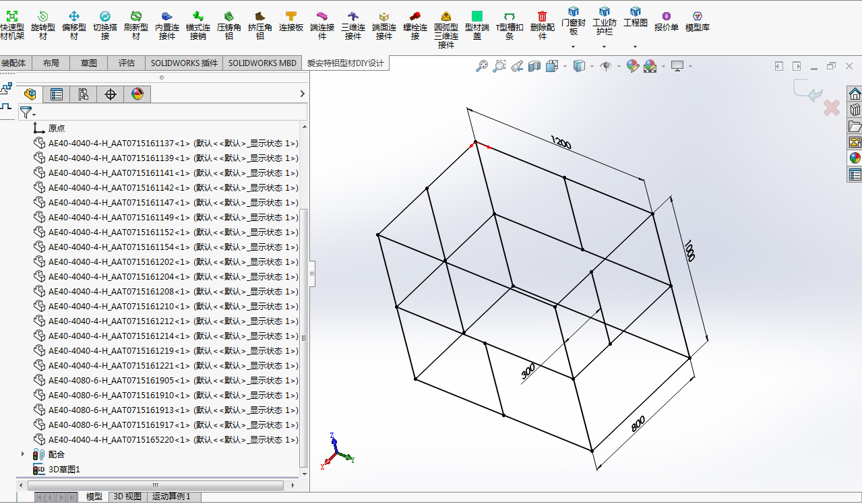The height and width of the screenshot is (504, 862).
Task: Choose the 端面连接件 end-face connector tool
Action: coord(384,25)
